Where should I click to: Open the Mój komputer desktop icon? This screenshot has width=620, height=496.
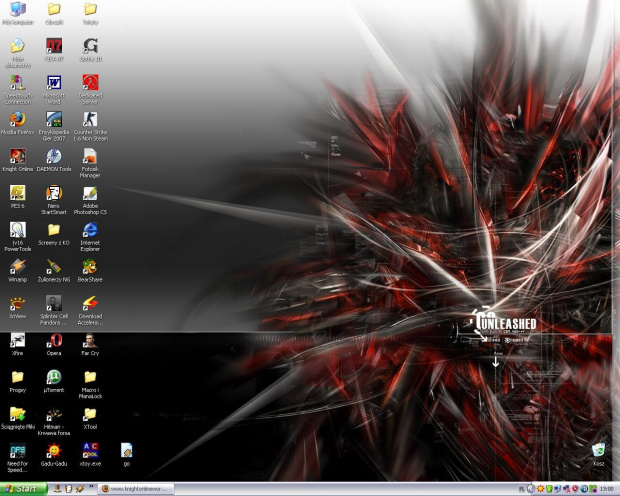[18, 13]
